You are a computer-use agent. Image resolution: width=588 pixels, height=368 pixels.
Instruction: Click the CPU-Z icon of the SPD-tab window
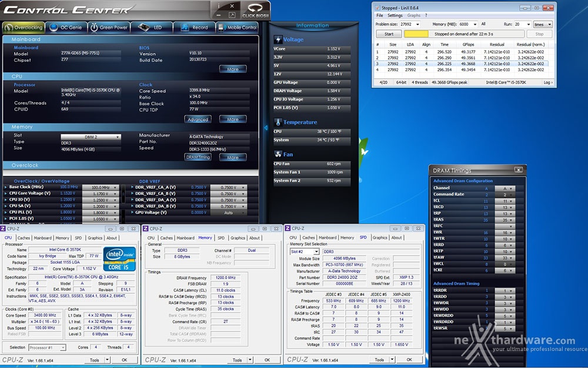[x=288, y=228]
